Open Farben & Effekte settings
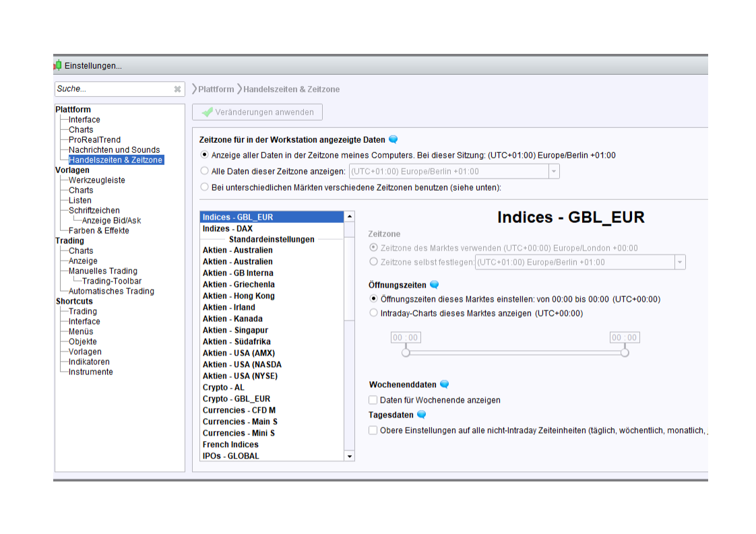The image size is (756, 534). point(99,231)
